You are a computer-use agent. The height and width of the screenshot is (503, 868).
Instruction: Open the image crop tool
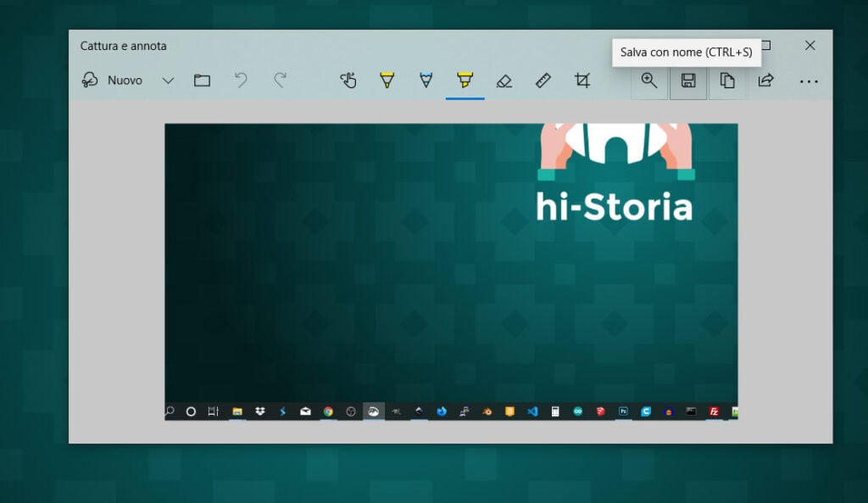(x=581, y=81)
